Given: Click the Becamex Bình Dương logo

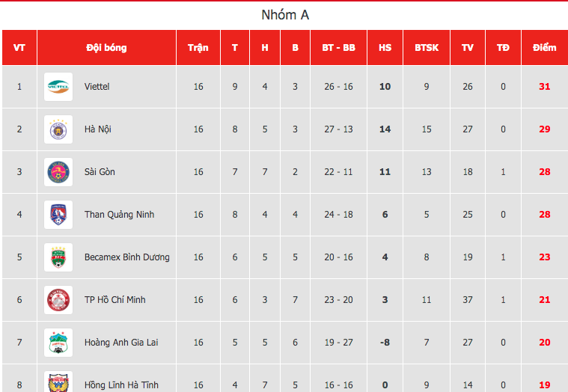Looking at the screenshot, I should [58, 257].
